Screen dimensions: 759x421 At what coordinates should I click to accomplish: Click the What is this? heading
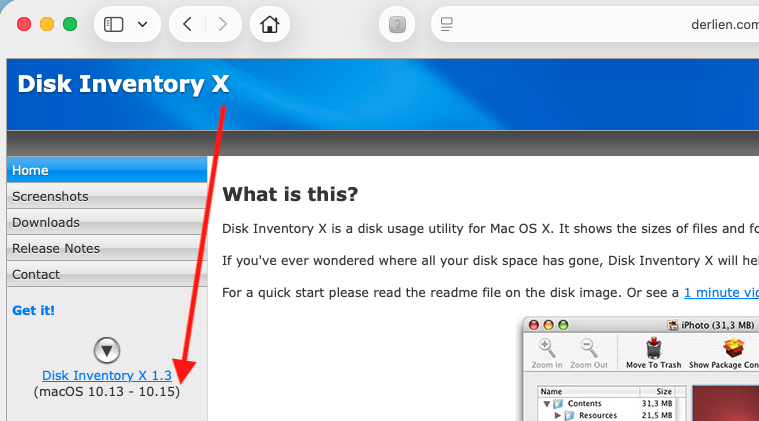pyautogui.click(x=290, y=194)
